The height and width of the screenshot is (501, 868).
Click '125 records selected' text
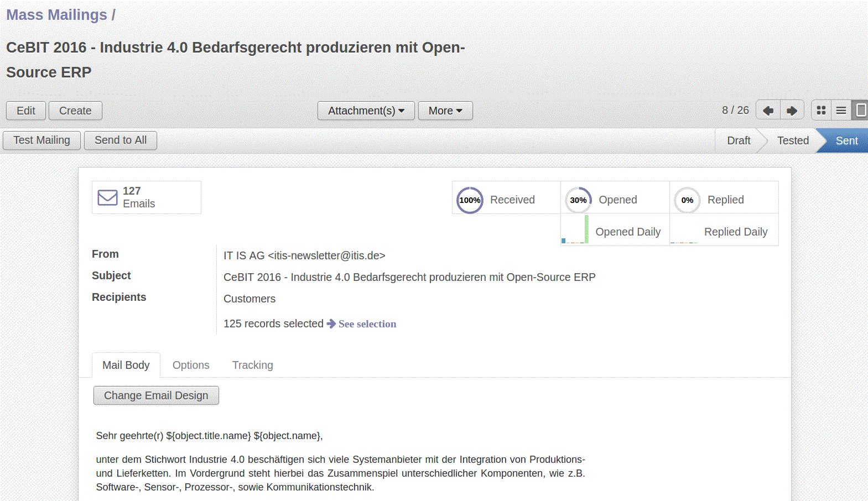click(x=273, y=323)
